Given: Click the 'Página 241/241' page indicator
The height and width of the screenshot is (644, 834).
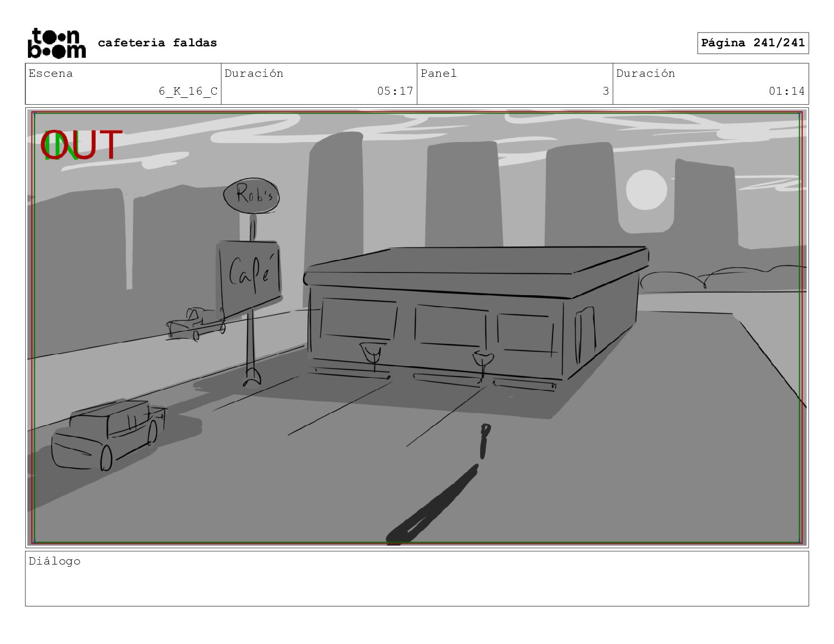Looking at the screenshot, I should (753, 43).
